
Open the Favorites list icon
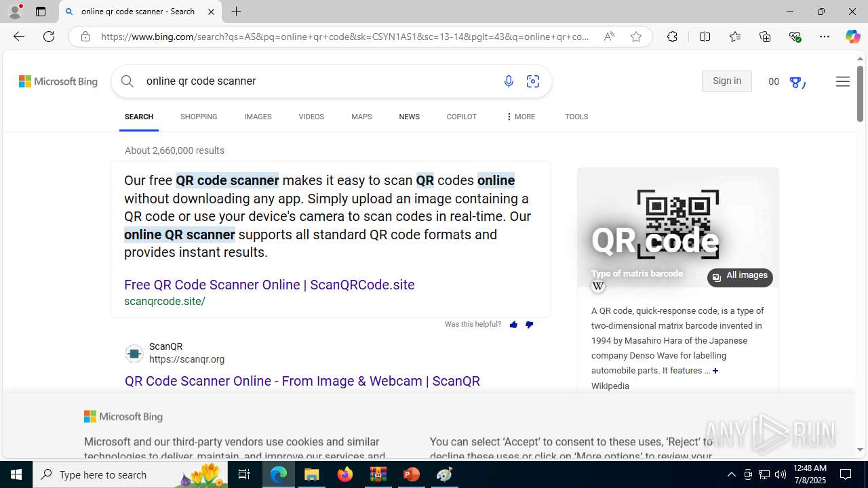[734, 37]
